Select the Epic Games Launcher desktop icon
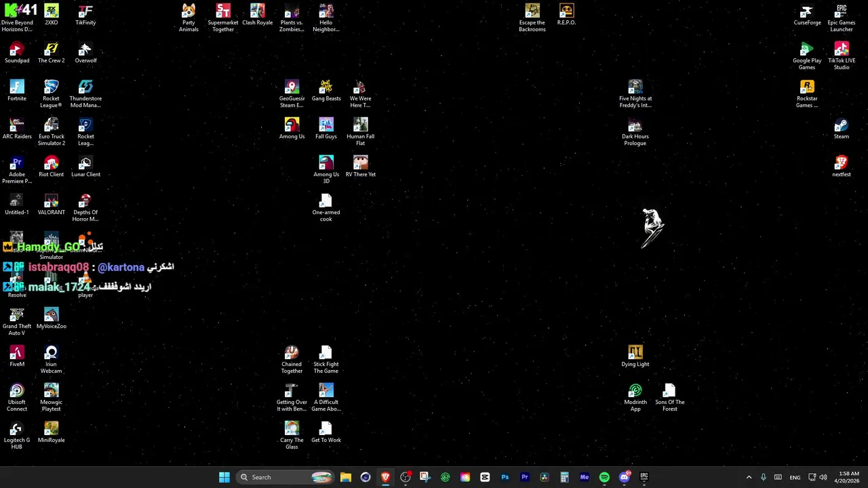868x488 pixels. [x=841, y=18]
